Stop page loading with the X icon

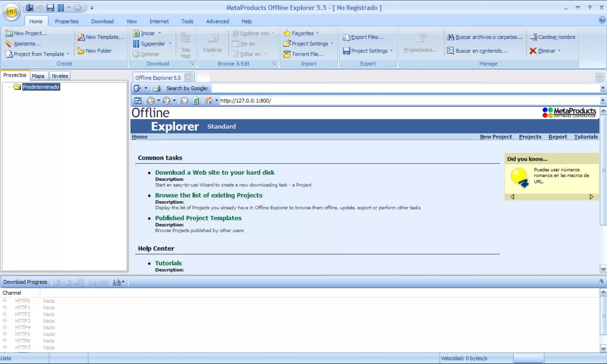pyautogui.click(x=184, y=101)
